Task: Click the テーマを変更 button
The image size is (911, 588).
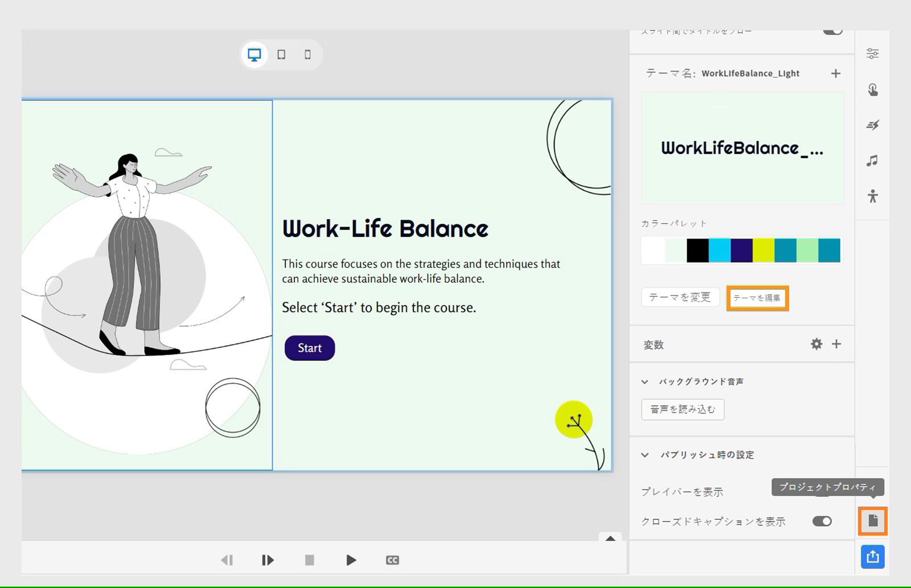Action: [x=680, y=297]
